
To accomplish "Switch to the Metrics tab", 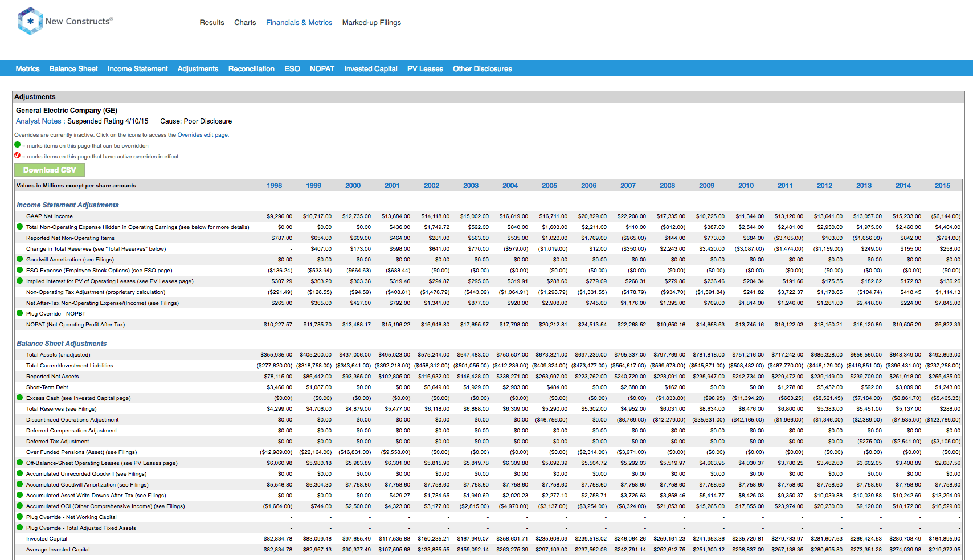I will point(27,68).
